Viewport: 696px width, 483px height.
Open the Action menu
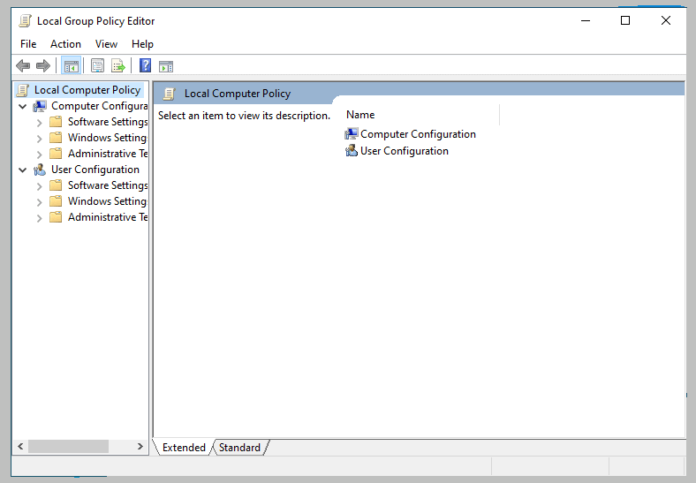pos(65,44)
